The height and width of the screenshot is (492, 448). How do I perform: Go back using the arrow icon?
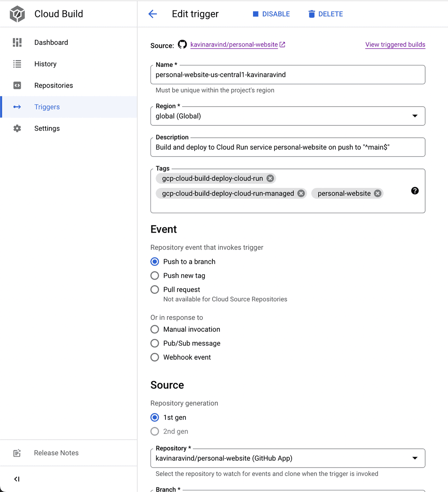(x=153, y=14)
